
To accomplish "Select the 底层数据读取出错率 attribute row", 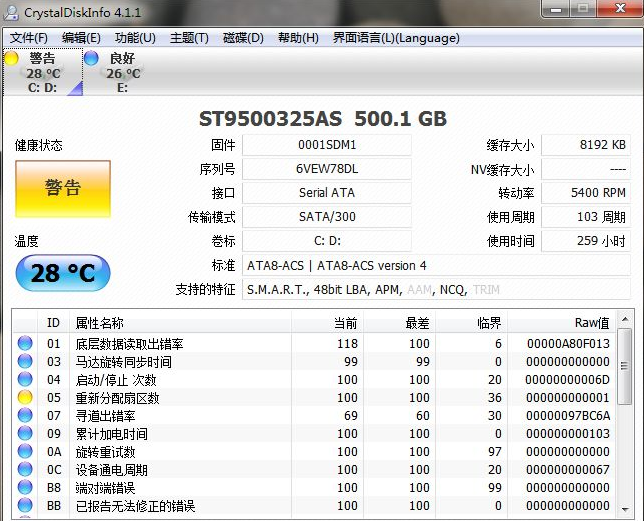I will pos(315,343).
